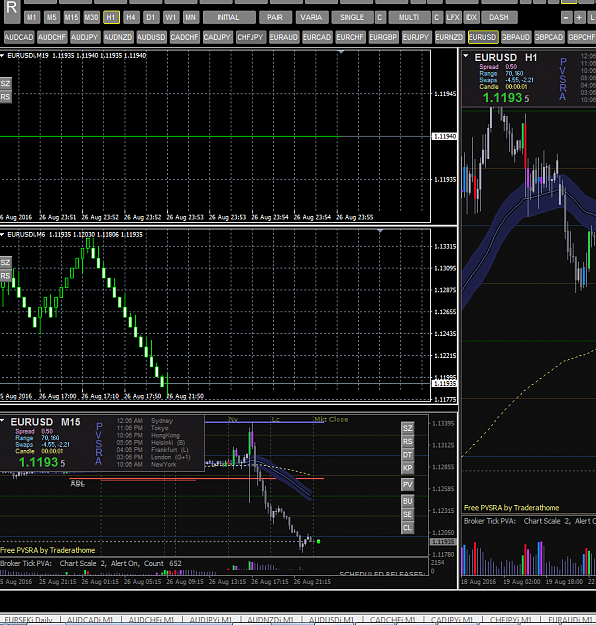596x625 pixels.
Task: Switch to the AUDCADi,M1 chart tab
Action: point(90,620)
